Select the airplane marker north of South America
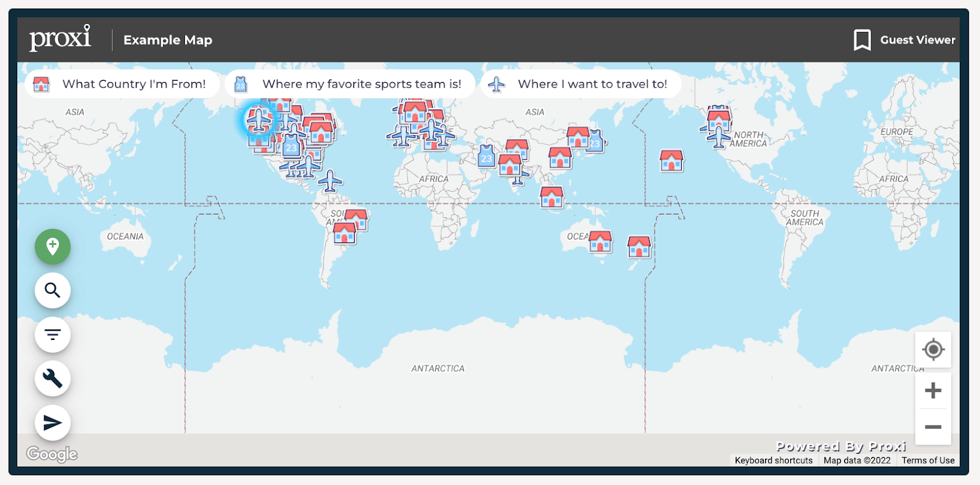The height and width of the screenshot is (485, 980). tap(330, 181)
